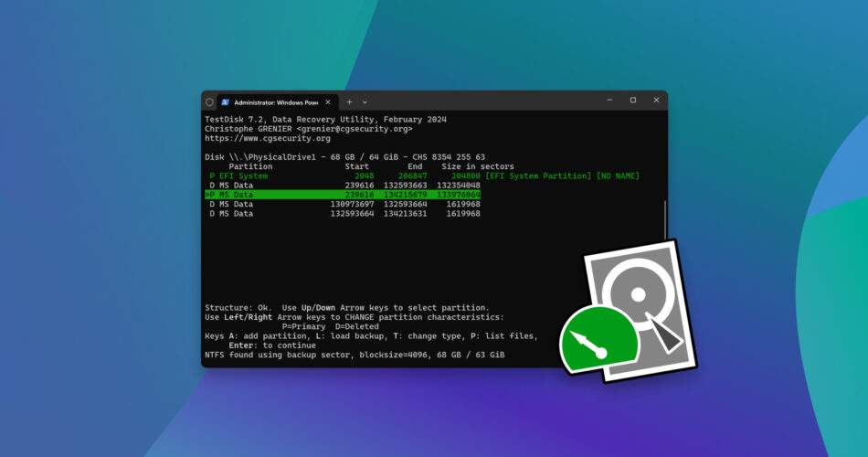Image resolution: width=868 pixels, height=457 pixels.
Task: Close the terminal window
Action: pyautogui.click(x=657, y=101)
